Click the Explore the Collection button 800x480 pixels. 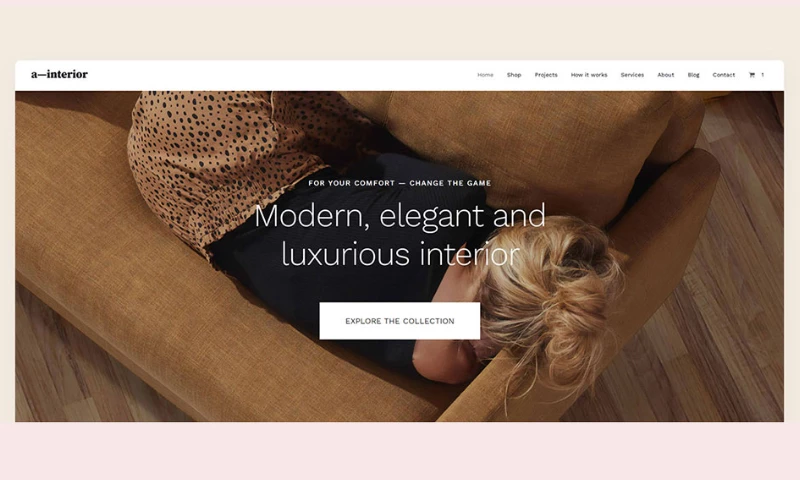(399, 321)
